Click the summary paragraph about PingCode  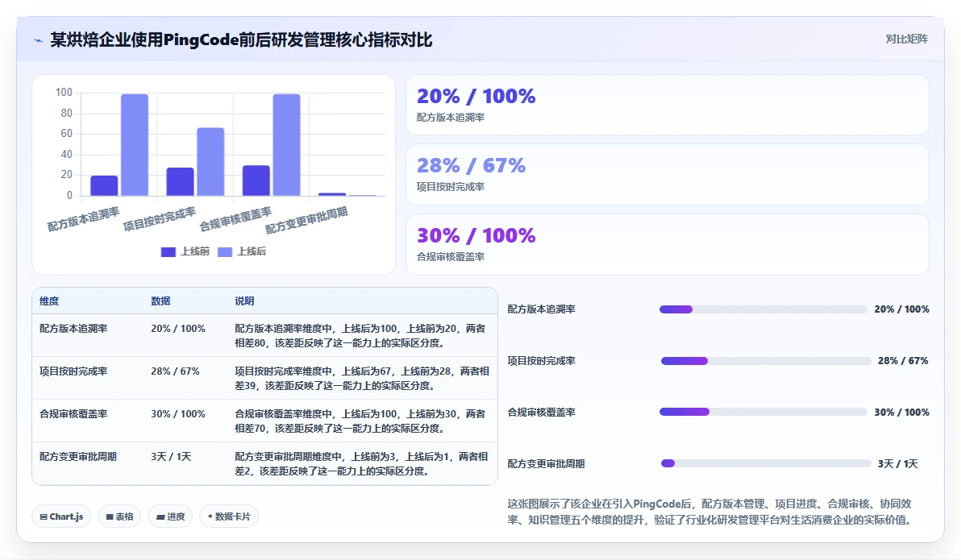[709, 512]
